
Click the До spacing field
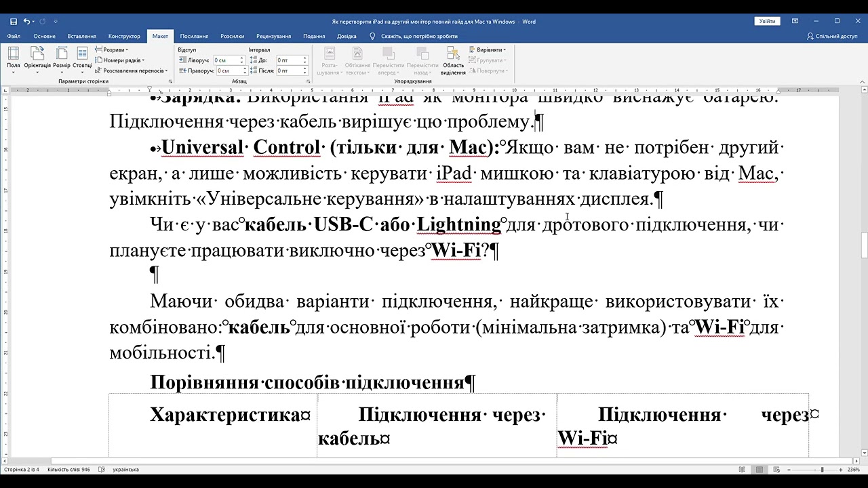292,60
